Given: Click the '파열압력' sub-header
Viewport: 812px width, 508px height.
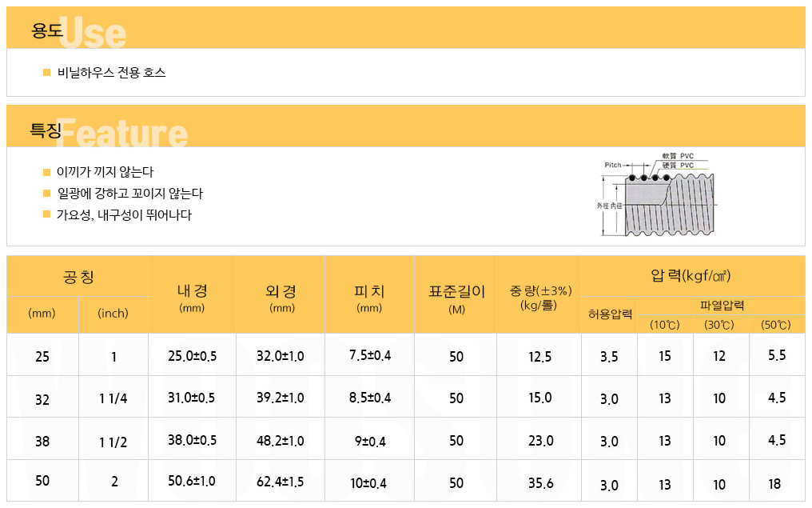Looking at the screenshot, I should [722, 306].
